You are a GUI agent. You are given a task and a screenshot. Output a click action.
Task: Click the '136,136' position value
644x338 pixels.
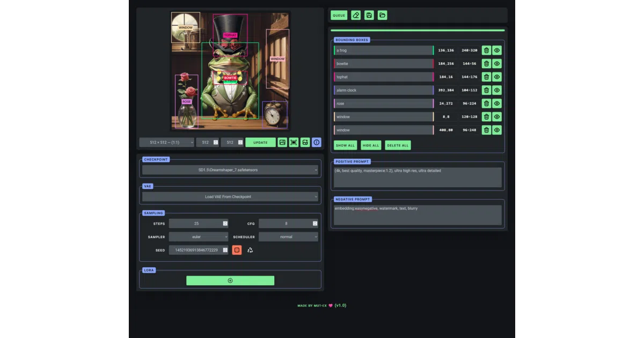click(x=446, y=50)
